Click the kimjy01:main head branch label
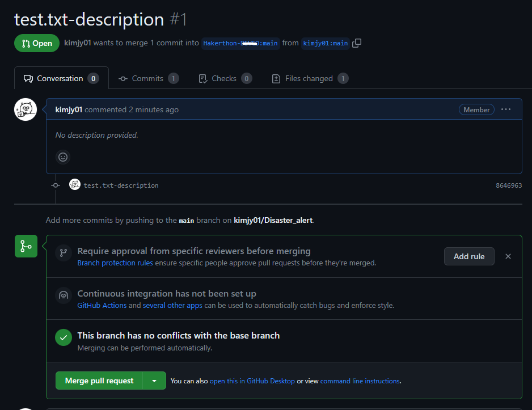 (326, 43)
